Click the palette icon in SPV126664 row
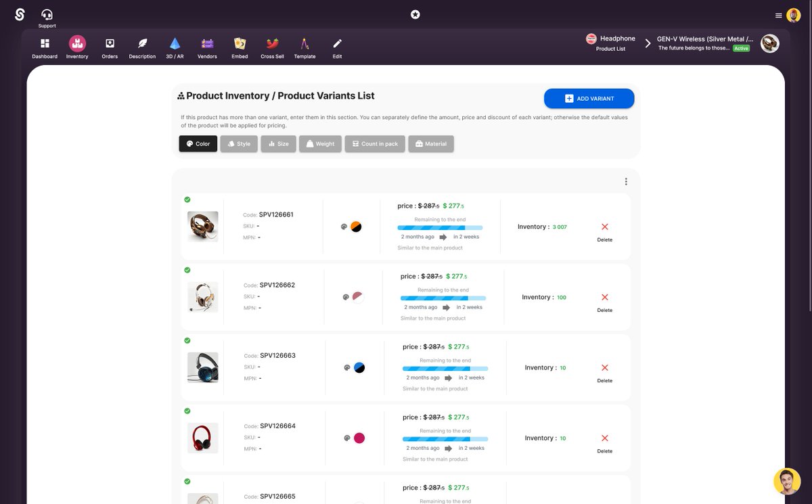This screenshot has height=504, width=812. [x=347, y=438]
